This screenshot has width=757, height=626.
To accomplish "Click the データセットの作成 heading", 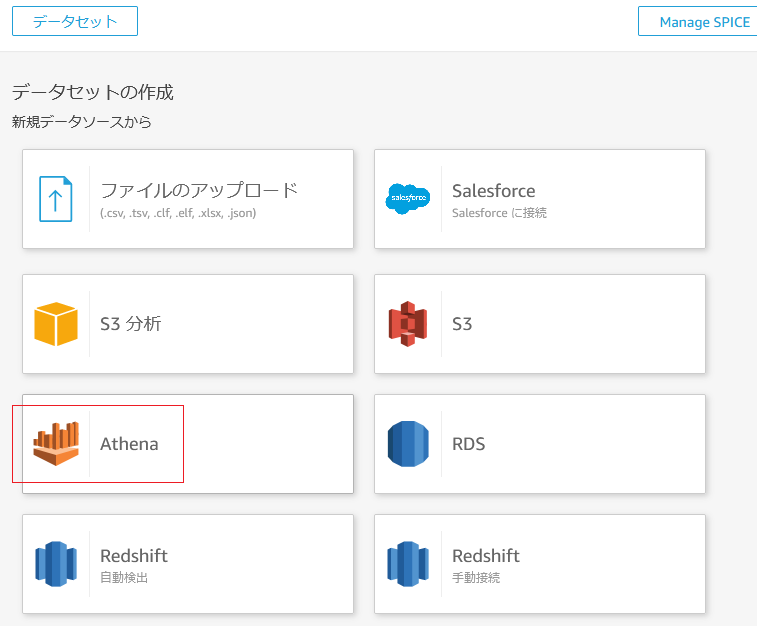I will click(93, 92).
